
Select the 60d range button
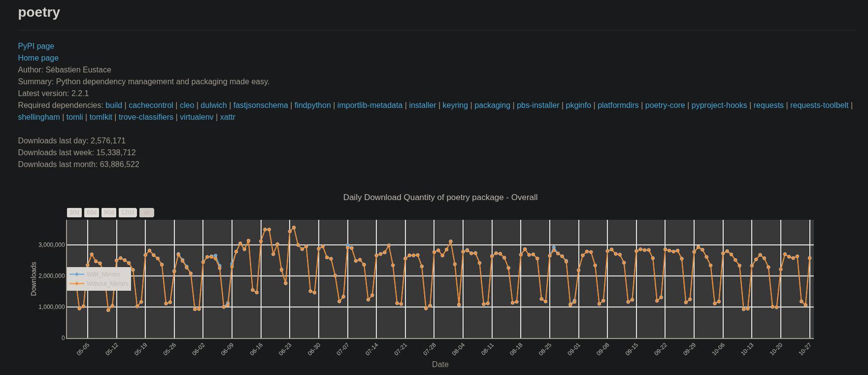(x=92, y=212)
